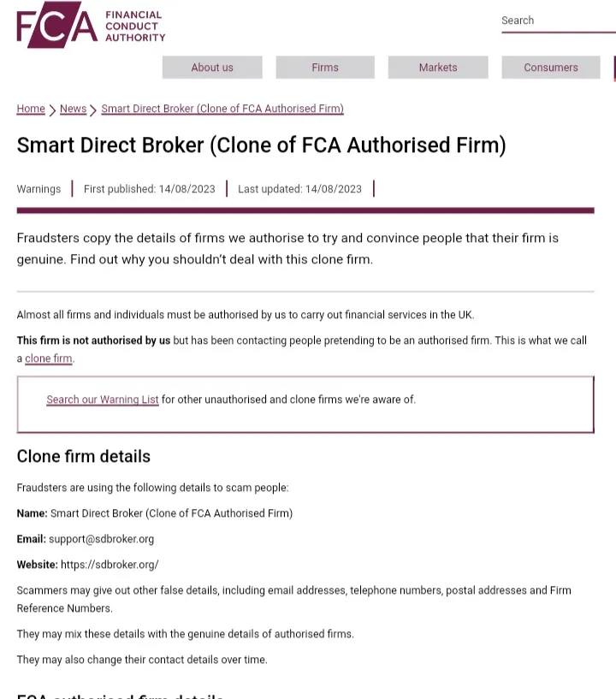Click the https://sdbroker.org/ website text
616x699 pixels.
click(110, 565)
